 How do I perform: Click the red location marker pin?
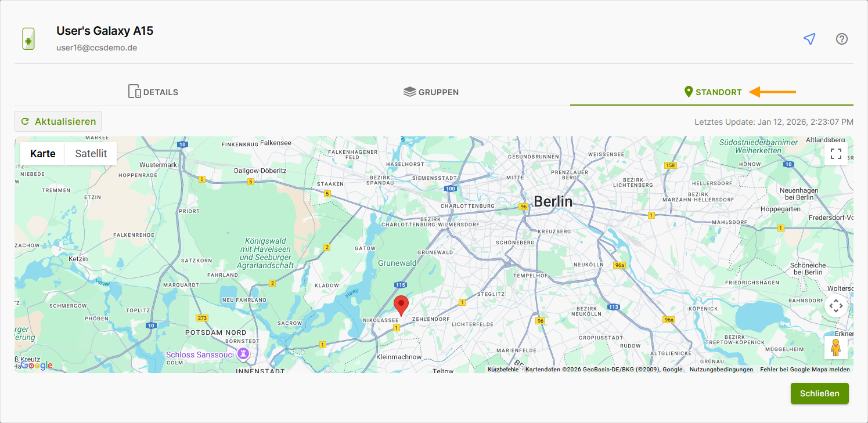point(401,306)
